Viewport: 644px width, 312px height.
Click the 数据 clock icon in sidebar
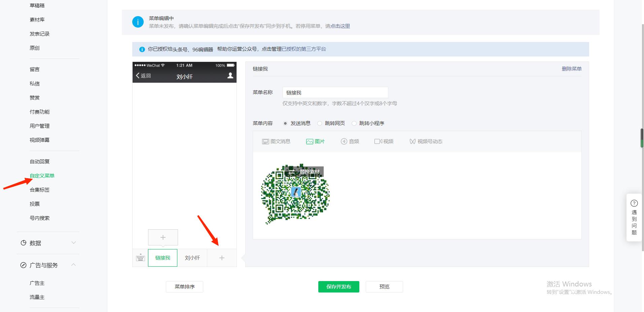(x=23, y=243)
